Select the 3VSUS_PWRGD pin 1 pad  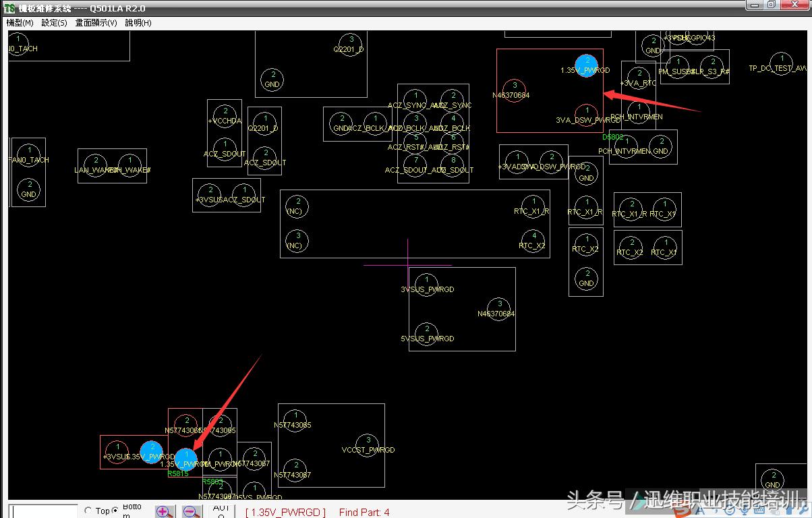pos(426,285)
